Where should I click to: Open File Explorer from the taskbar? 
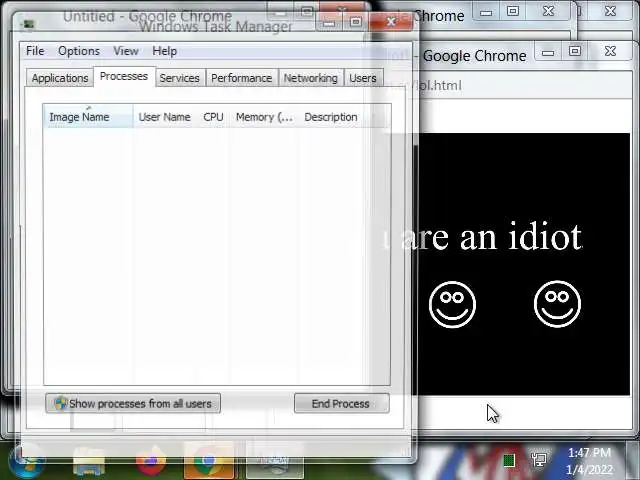coord(89,462)
